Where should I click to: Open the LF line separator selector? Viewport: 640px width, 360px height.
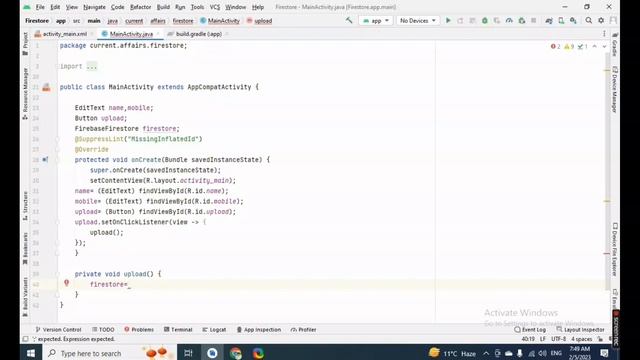[x=542, y=339]
